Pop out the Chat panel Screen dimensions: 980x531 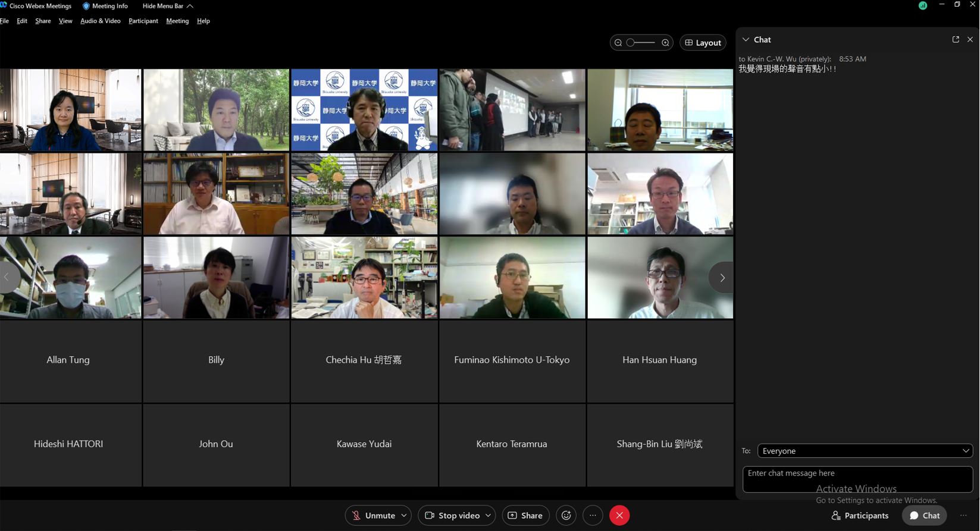(956, 39)
